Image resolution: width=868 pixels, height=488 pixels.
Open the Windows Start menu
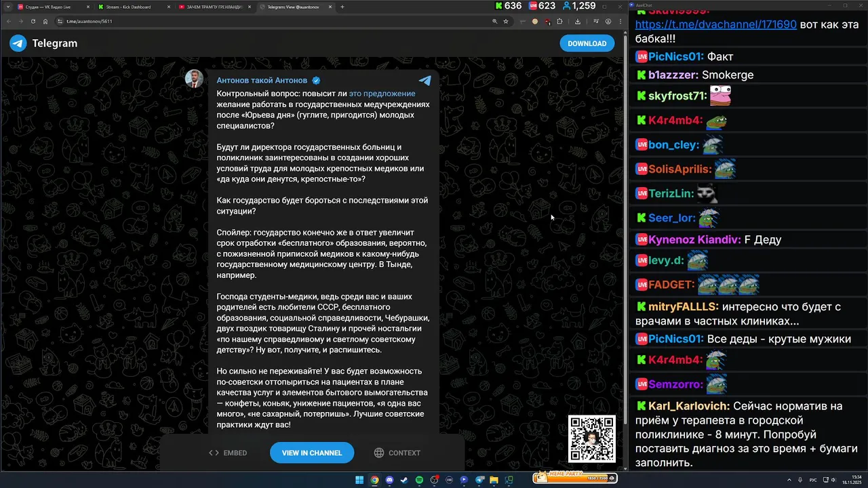[x=359, y=480]
